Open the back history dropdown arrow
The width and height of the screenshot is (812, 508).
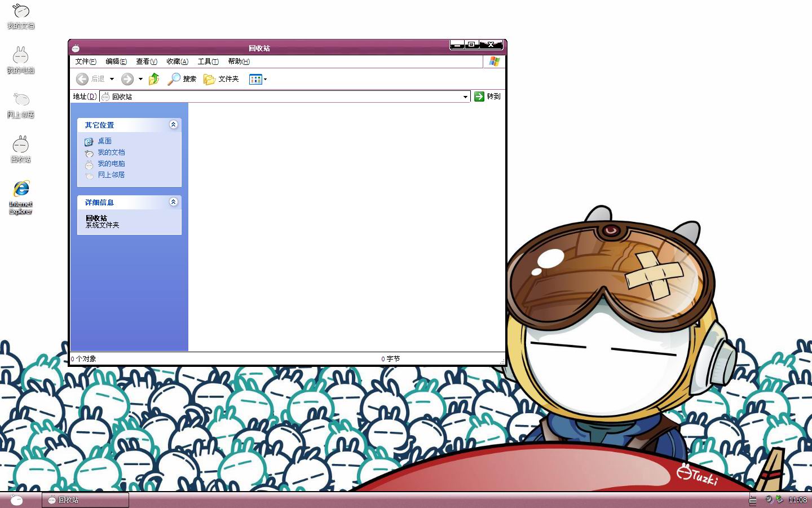click(112, 79)
